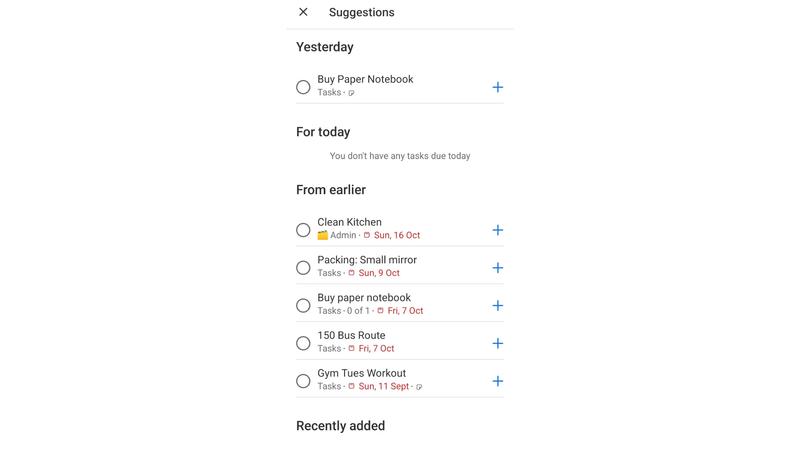Add Clean Kitchen to My Day

(497, 230)
